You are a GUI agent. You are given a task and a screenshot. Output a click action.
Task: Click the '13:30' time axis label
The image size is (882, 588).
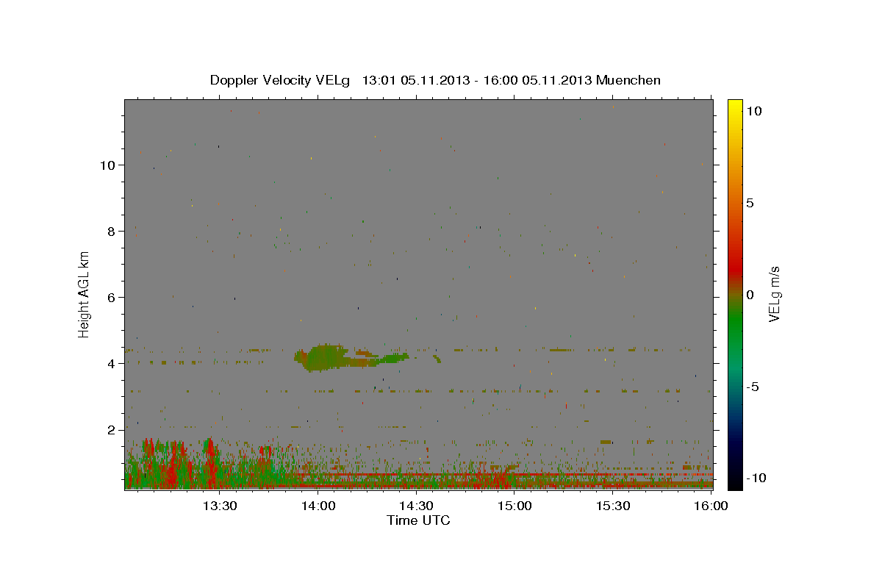(220, 506)
